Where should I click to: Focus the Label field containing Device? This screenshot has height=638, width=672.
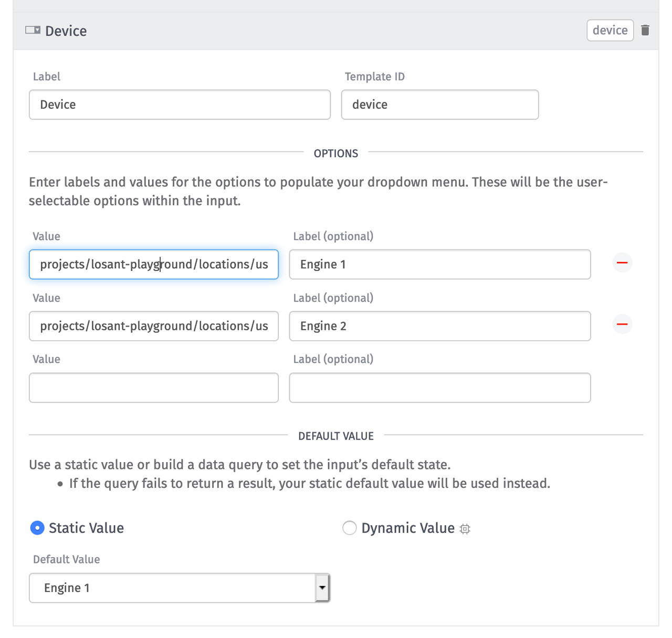(x=180, y=104)
